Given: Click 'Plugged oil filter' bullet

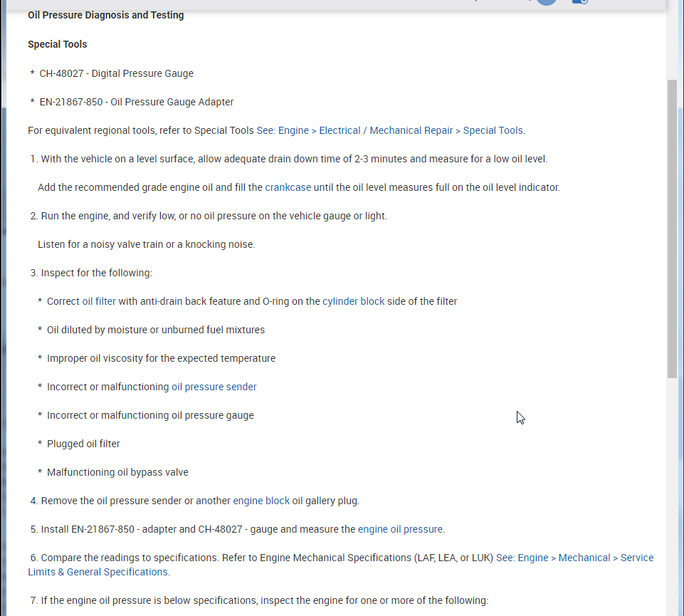Looking at the screenshot, I should (x=83, y=444).
